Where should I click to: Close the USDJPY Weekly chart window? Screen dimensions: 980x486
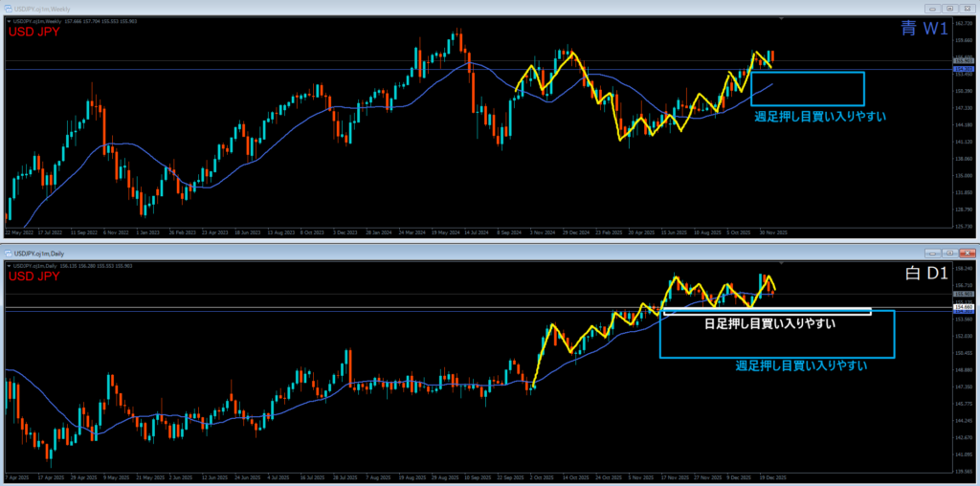[967, 9]
